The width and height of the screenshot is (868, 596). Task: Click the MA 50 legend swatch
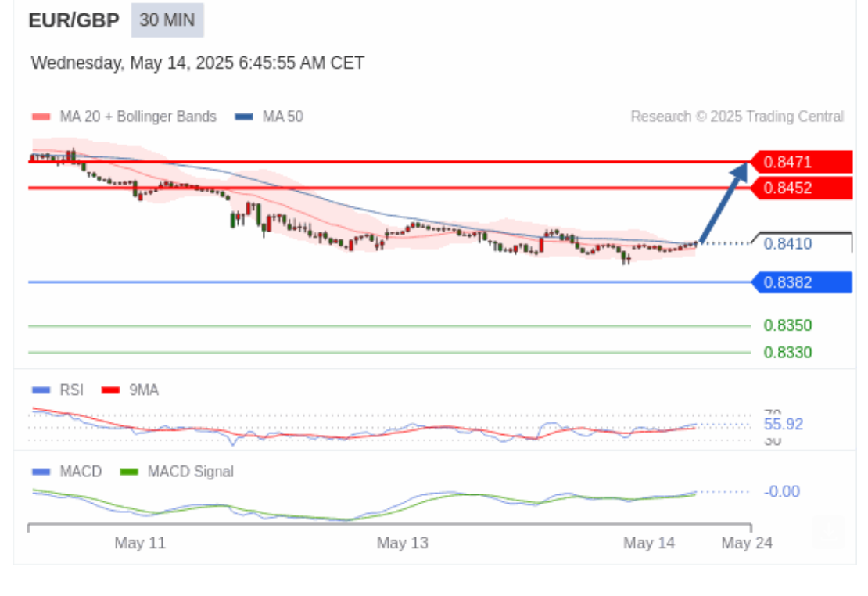coord(243,117)
